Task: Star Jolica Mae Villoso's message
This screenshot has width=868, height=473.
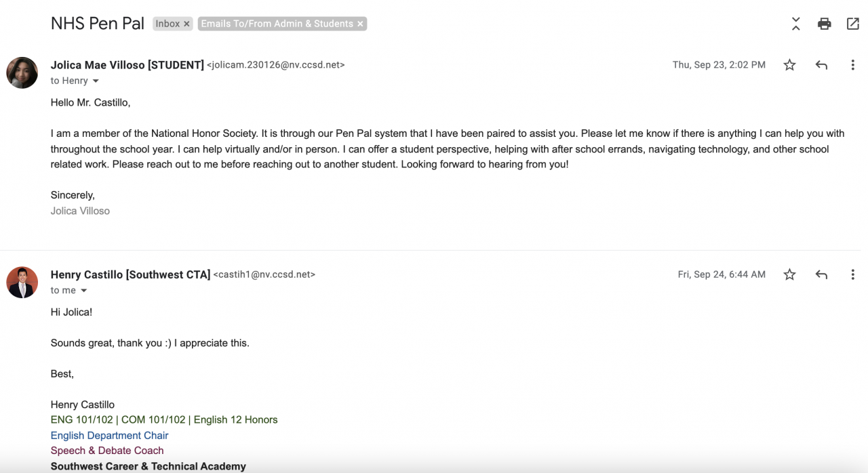Action: 789,65
